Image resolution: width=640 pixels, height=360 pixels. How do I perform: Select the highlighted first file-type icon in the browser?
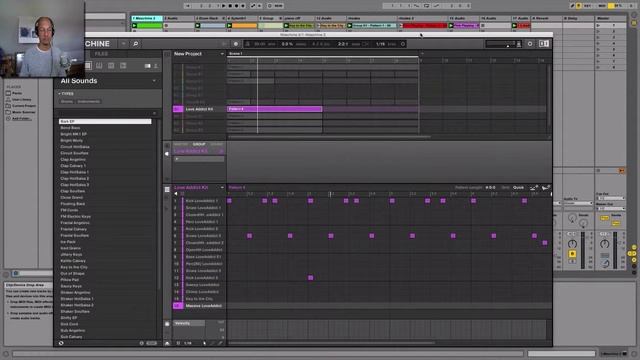click(x=88, y=66)
